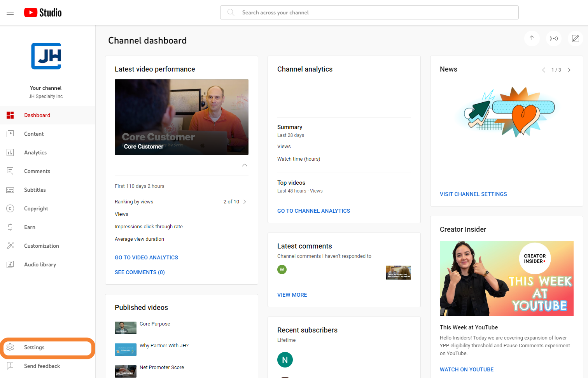The width and height of the screenshot is (588, 378).
Task: Open Settings from the sidebar
Action: (47, 348)
